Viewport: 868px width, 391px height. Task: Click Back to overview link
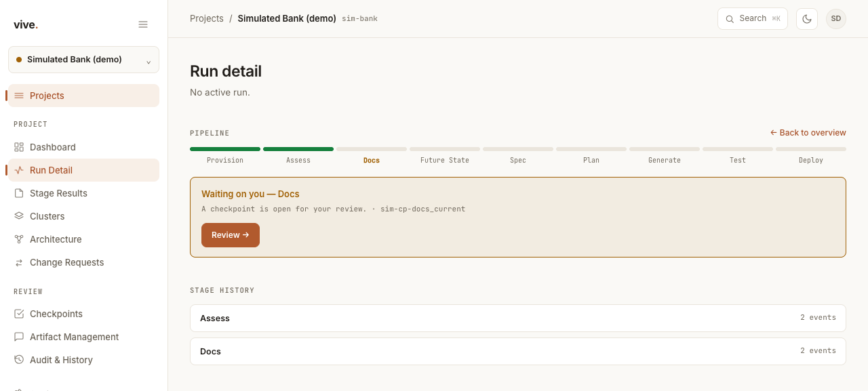[x=808, y=133]
